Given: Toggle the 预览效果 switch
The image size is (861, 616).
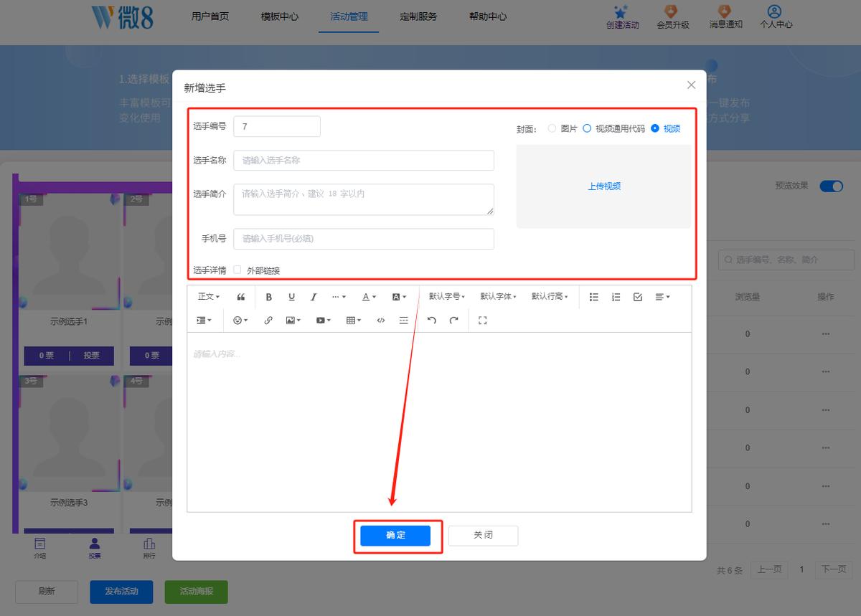Looking at the screenshot, I should pyautogui.click(x=832, y=186).
